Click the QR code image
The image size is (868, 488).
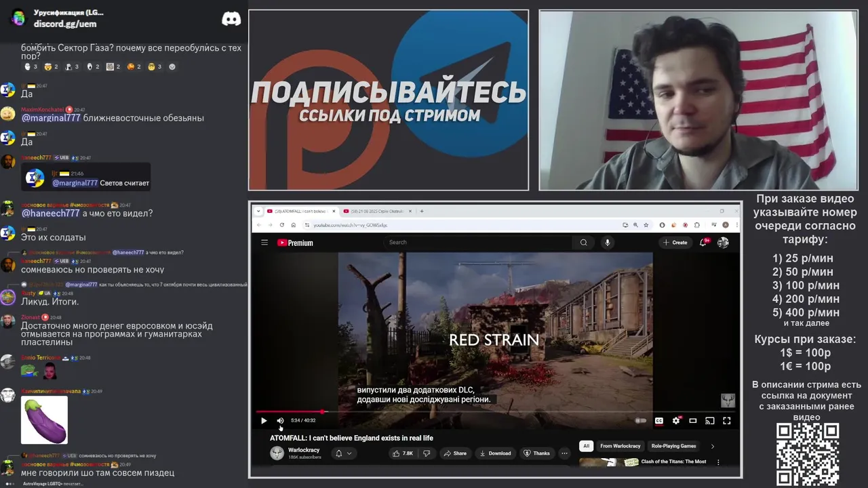pyautogui.click(x=808, y=455)
